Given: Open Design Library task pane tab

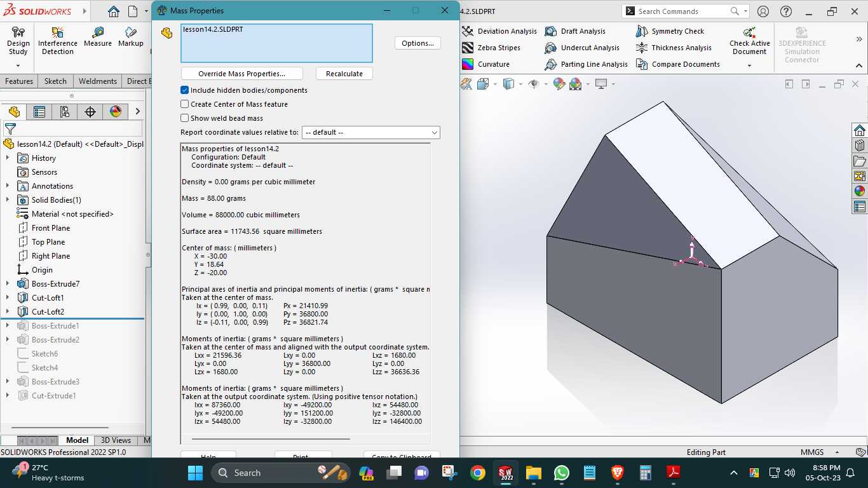Looking at the screenshot, I should tap(860, 146).
